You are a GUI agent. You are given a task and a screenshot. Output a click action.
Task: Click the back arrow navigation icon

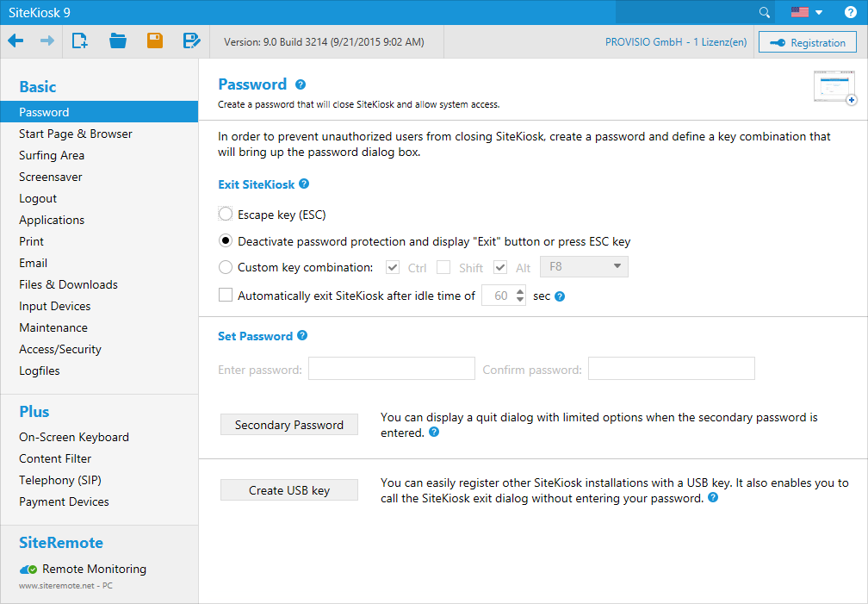point(15,40)
